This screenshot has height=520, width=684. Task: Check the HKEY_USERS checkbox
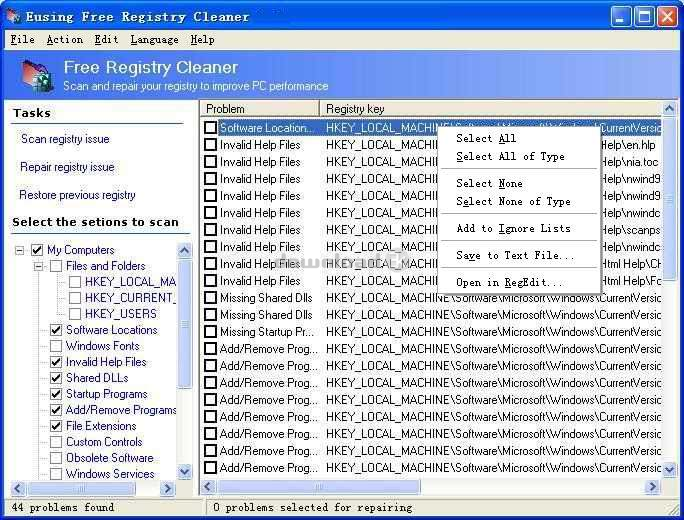[75, 314]
